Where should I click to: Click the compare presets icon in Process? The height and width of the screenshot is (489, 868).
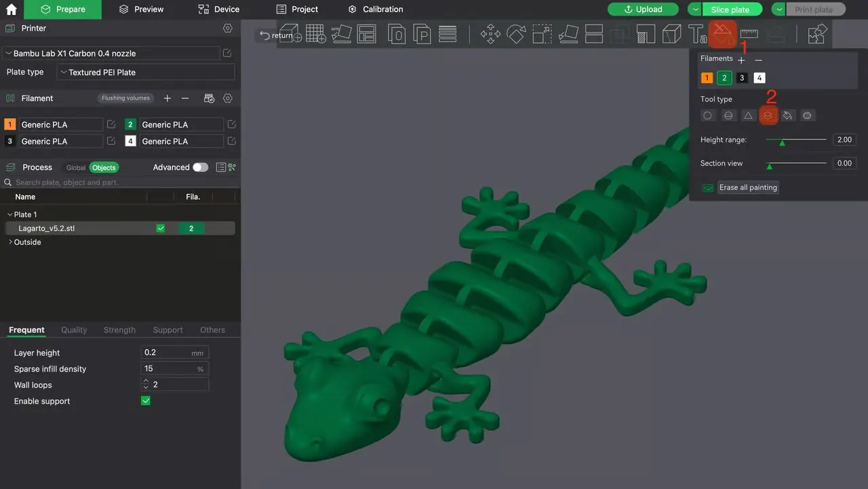[x=232, y=168]
